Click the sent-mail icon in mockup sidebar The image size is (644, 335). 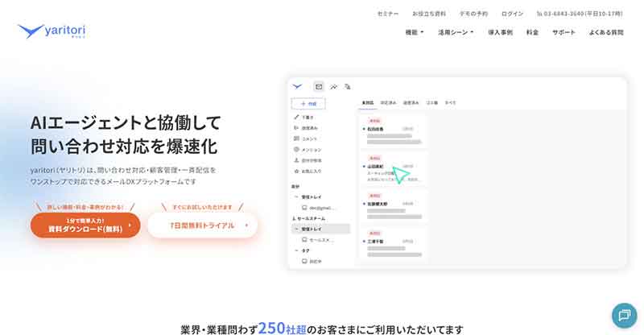[x=296, y=128]
